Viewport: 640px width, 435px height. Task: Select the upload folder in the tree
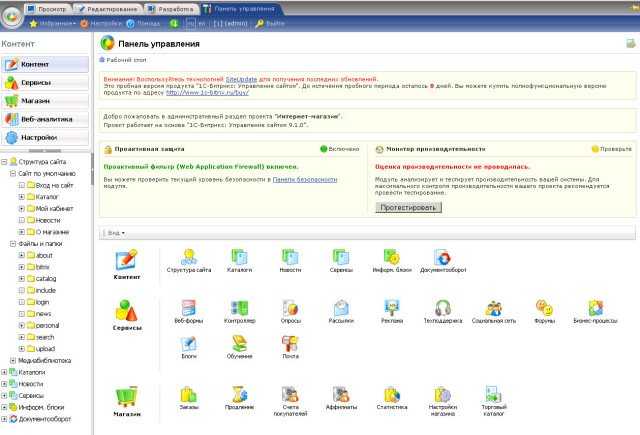(x=41, y=349)
